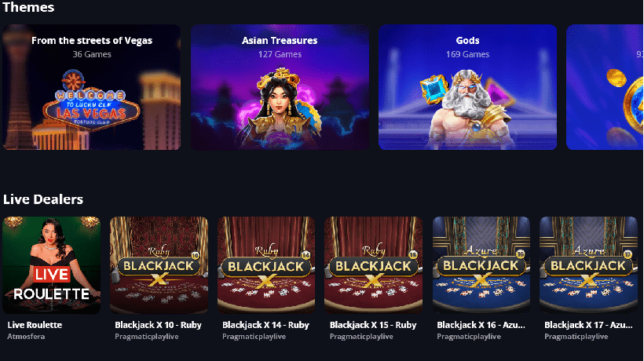Click the Zeus character in the Gods card

click(468, 109)
